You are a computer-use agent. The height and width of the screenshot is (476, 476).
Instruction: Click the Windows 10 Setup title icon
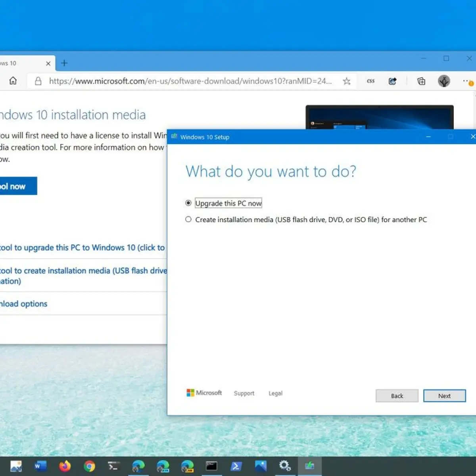tap(174, 136)
